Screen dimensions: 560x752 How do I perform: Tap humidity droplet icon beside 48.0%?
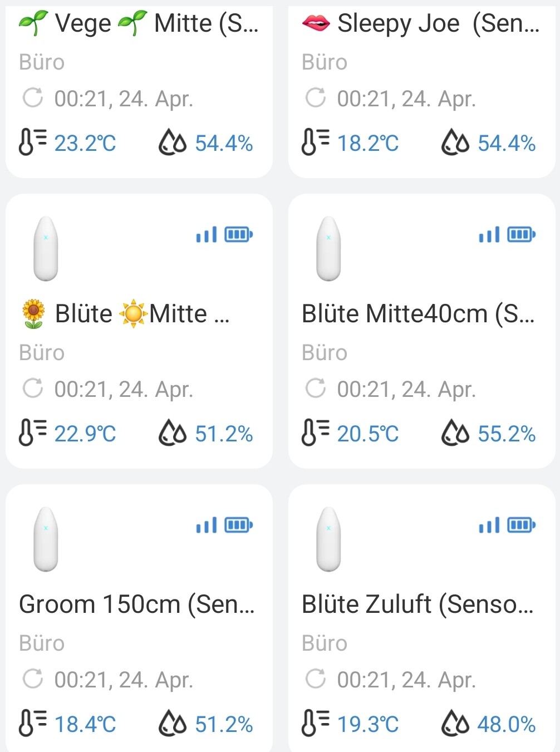455,724
